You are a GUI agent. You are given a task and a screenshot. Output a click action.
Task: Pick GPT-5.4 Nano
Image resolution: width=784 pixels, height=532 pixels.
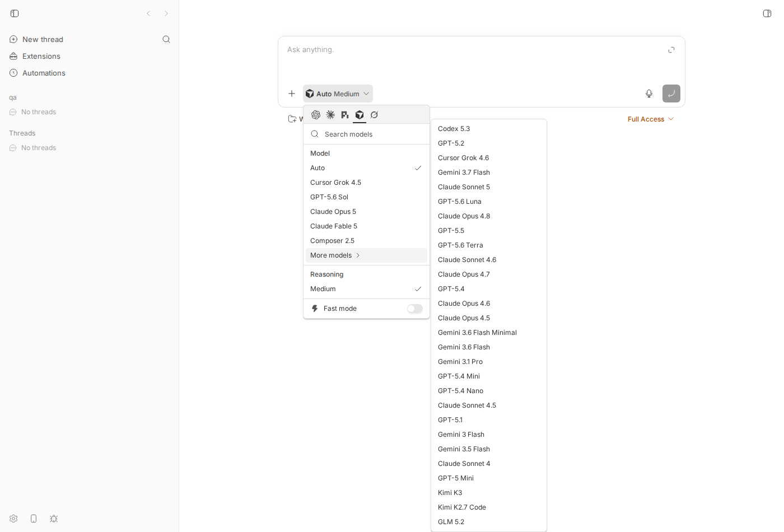pos(489,391)
